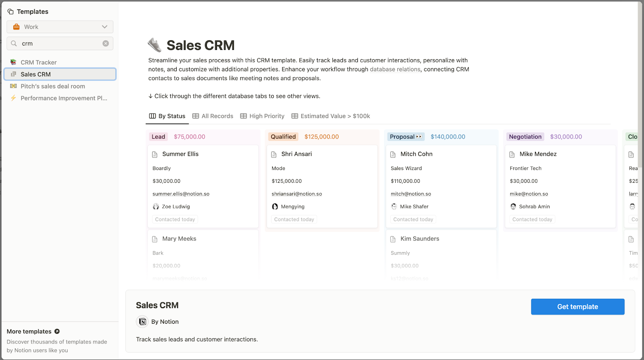Click the page icon on Shri Ansari card
644x360 pixels.
(274, 154)
